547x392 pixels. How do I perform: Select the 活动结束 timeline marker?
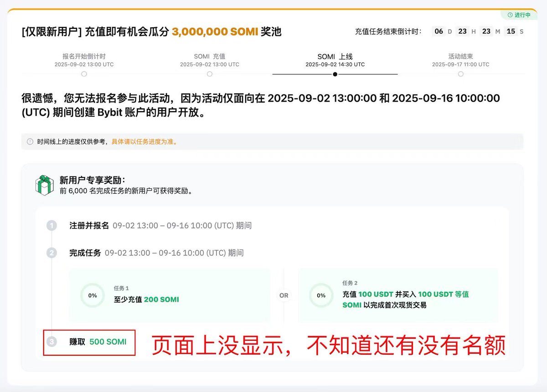click(x=461, y=74)
